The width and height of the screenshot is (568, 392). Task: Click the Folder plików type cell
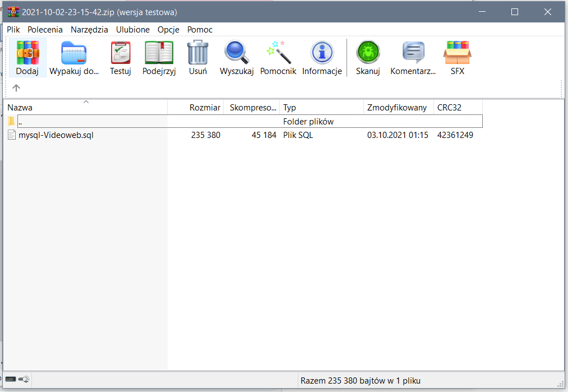click(308, 121)
